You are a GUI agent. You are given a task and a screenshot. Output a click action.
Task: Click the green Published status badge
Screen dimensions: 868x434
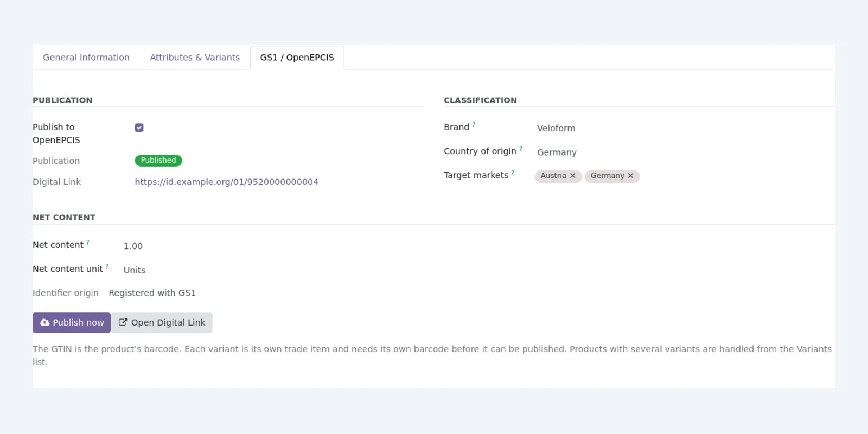[158, 161]
